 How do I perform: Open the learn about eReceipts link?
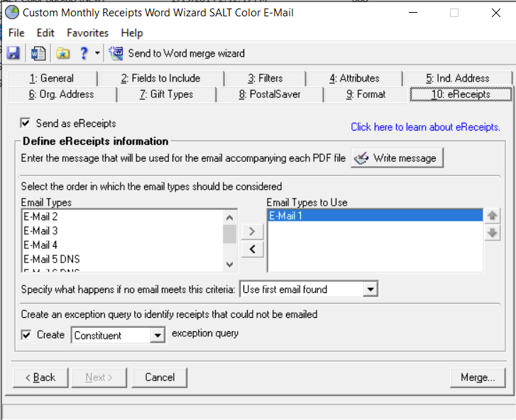click(425, 127)
